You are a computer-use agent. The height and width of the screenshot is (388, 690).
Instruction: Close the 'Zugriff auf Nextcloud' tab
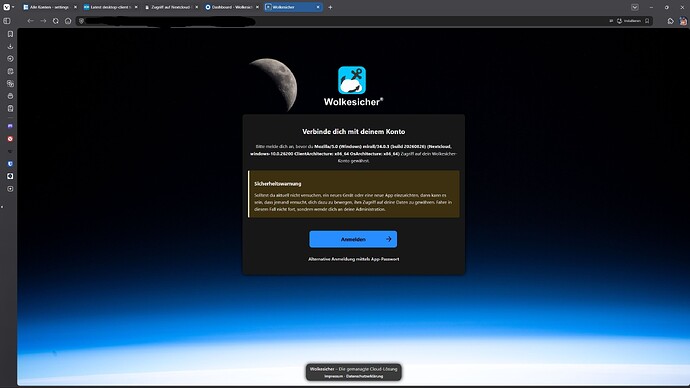click(197, 7)
